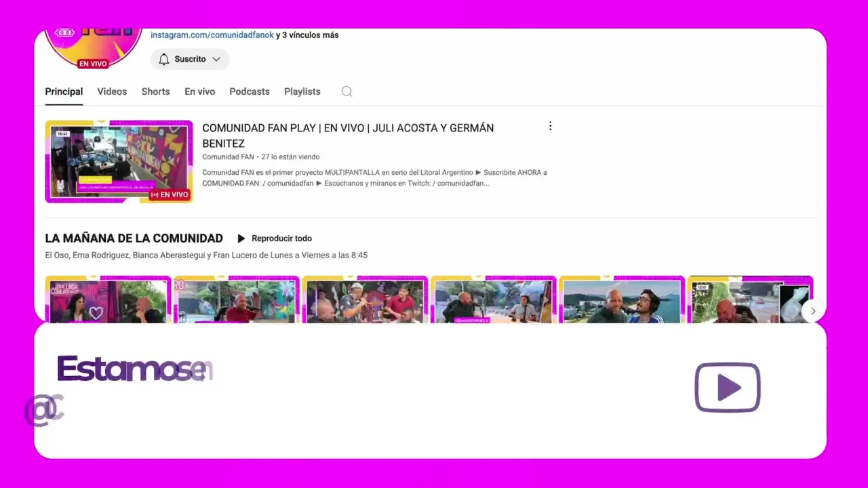This screenshot has height=488, width=868.
Task: Open first video thumbnail in La Mañana row
Action: pos(108,299)
